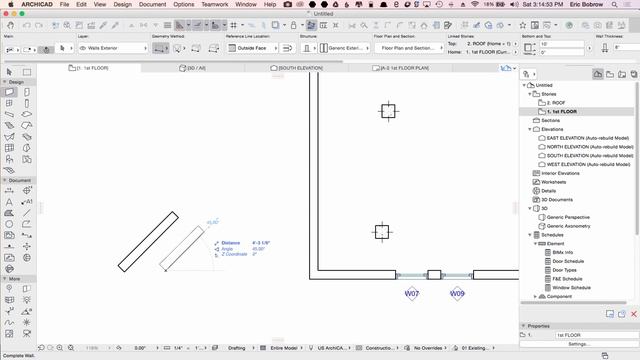The image size is (640, 360).
Task: Choose the Fill tool in Document toolbox
Action: tap(9, 213)
